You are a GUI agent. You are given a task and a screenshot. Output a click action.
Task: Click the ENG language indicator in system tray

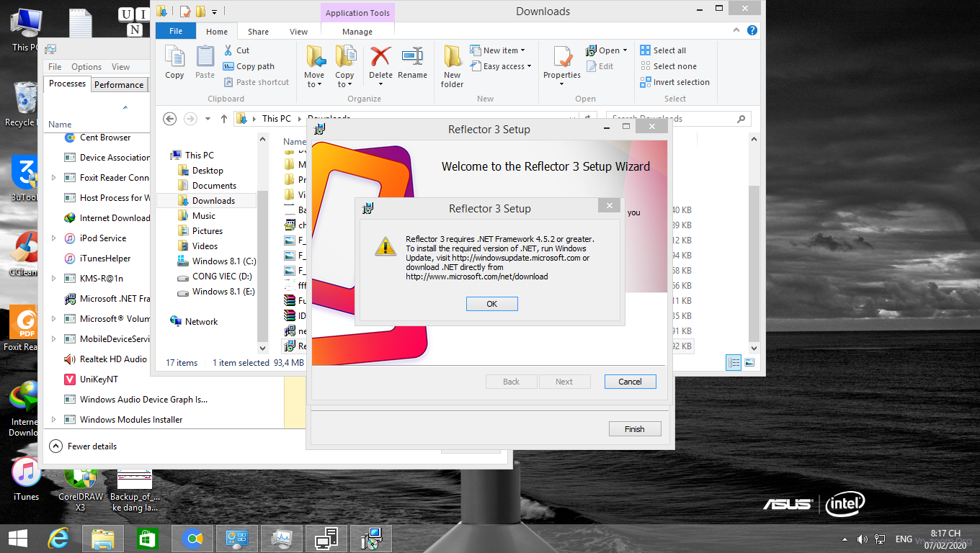tap(904, 539)
